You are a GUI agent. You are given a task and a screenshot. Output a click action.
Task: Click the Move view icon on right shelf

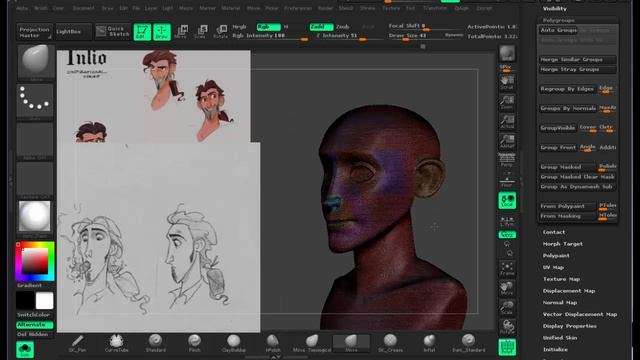(x=507, y=288)
